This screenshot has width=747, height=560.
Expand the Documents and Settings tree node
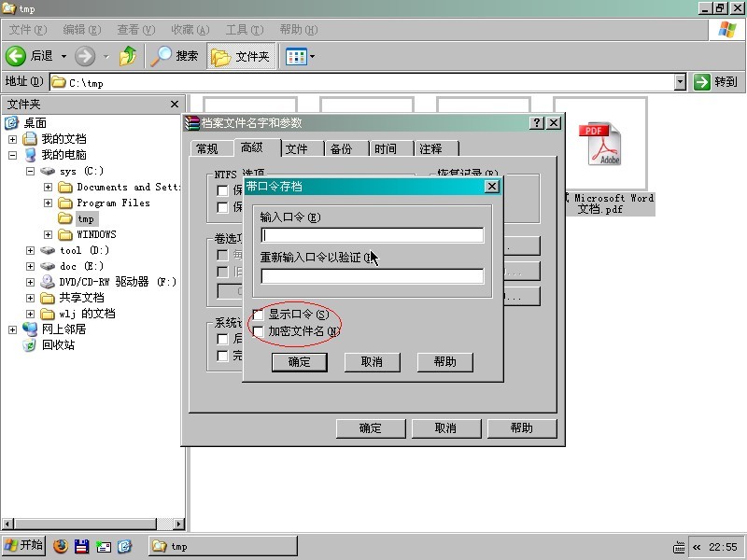pos(49,187)
